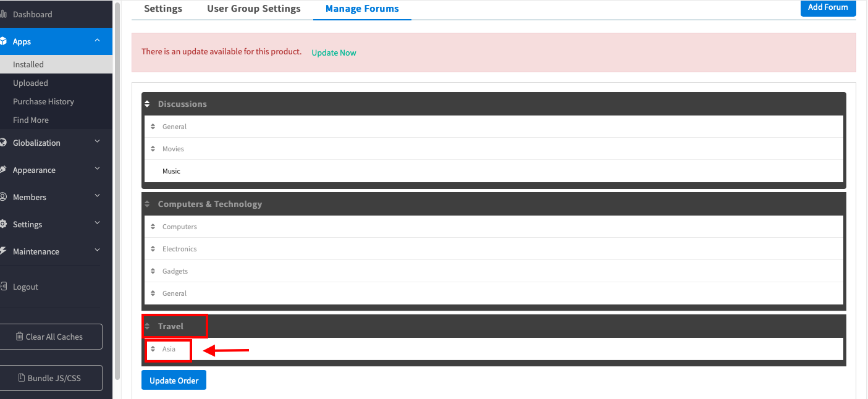868x399 pixels.
Task: Click the General forum name under Discussions
Action: pos(174,127)
